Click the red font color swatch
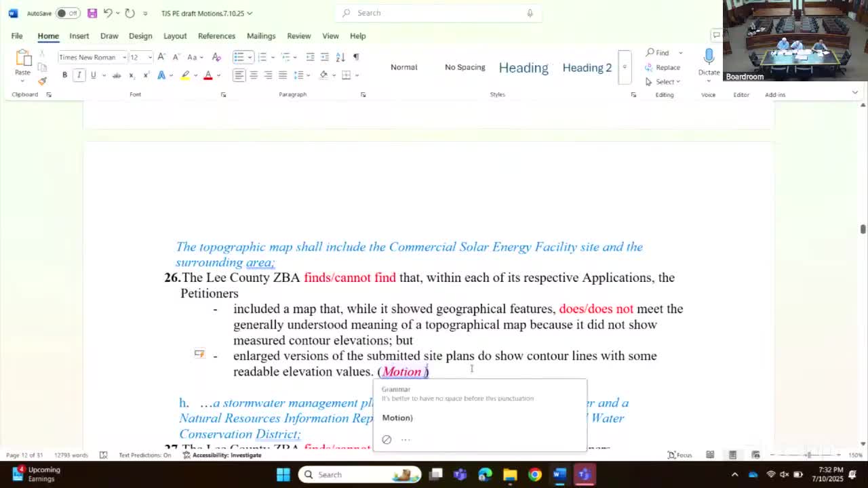Image resolution: width=868 pixels, height=488 pixels. [x=208, y=75]
